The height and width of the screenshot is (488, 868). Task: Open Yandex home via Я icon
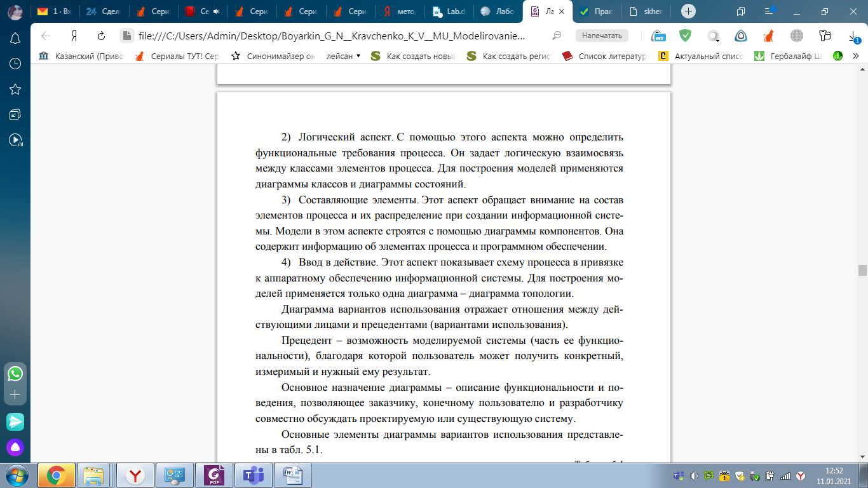coord(74,36)
